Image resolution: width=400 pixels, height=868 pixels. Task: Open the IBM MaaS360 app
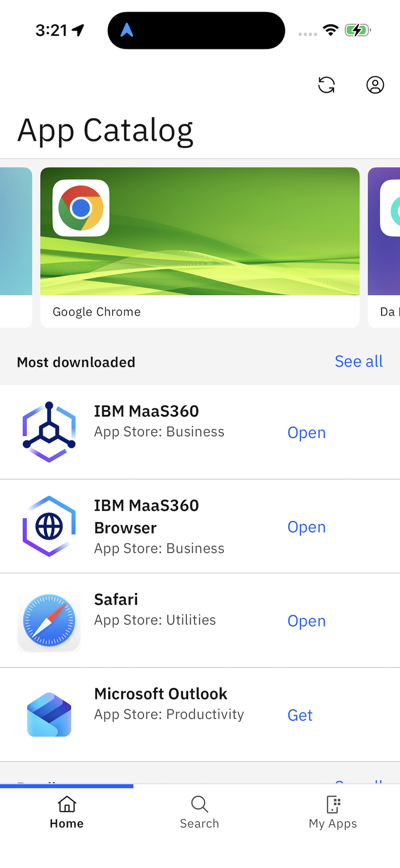307,432
